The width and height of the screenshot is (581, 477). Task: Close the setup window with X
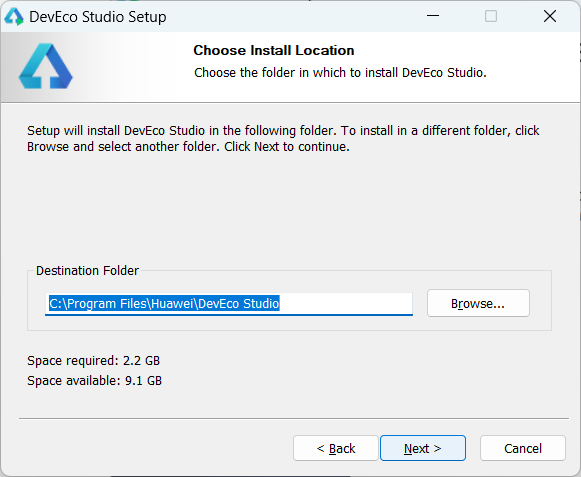pos(550,16)
